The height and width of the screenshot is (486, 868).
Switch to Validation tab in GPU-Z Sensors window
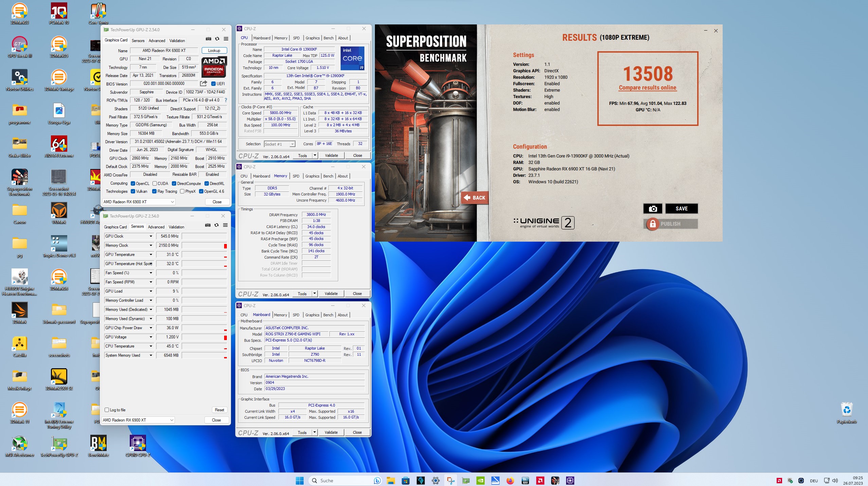177,227
